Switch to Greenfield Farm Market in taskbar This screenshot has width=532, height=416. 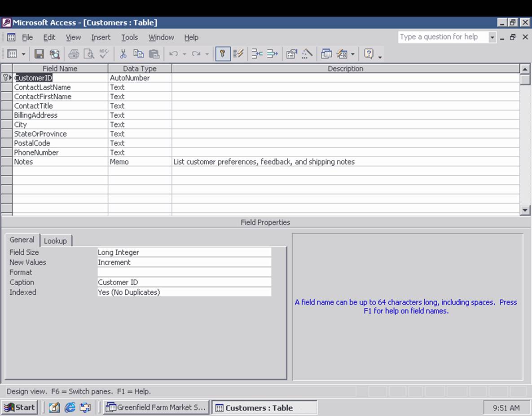156,407
